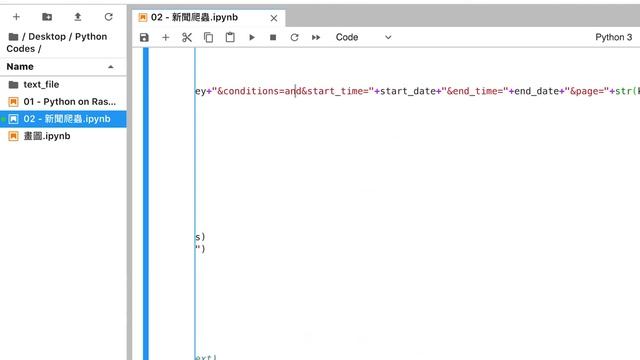Navigate to Desktop in breadcrumb path
The width and height of the screenshot is (640, 360).
point(47,36)
